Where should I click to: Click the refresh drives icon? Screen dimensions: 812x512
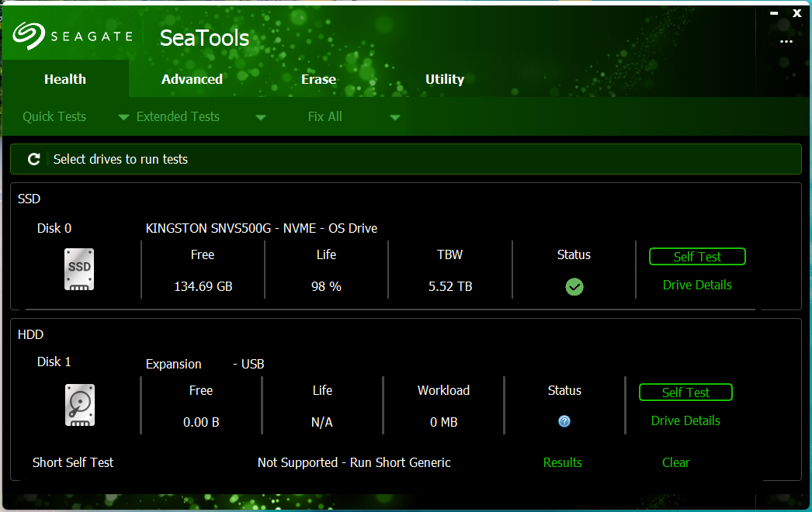pos(33,159)
